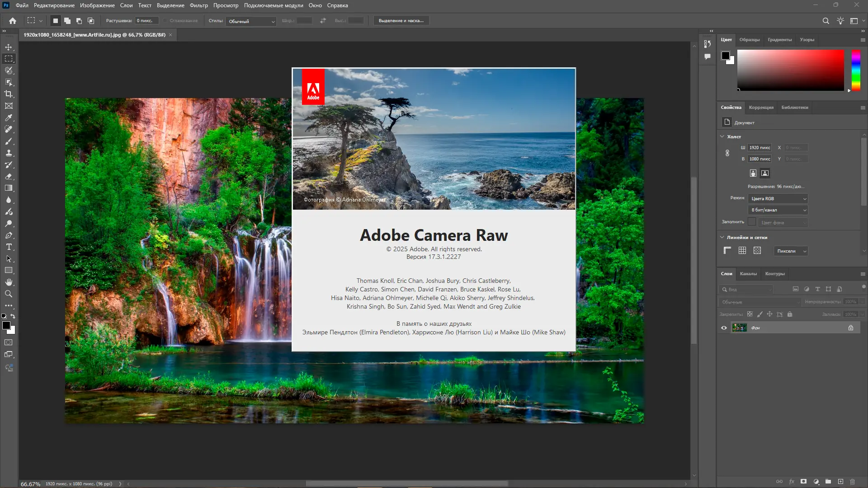The image size is (868, 488).
Task: Select the Move tool
Action: (9, 47)
